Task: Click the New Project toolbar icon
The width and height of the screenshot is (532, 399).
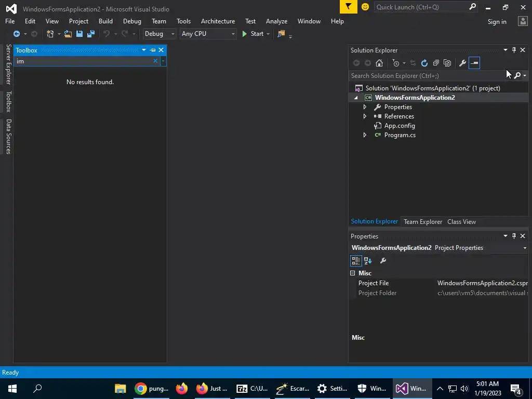Action: click(x=50, y=34)
